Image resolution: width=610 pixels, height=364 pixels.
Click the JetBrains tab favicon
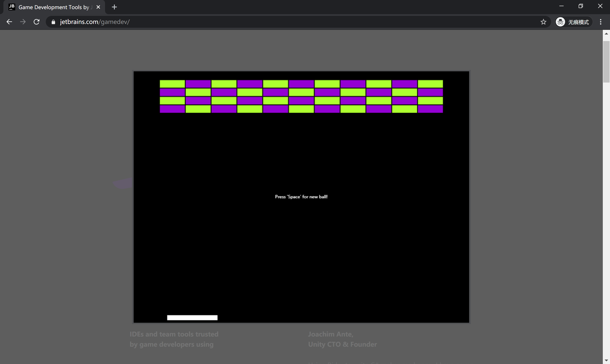(11, 7)
